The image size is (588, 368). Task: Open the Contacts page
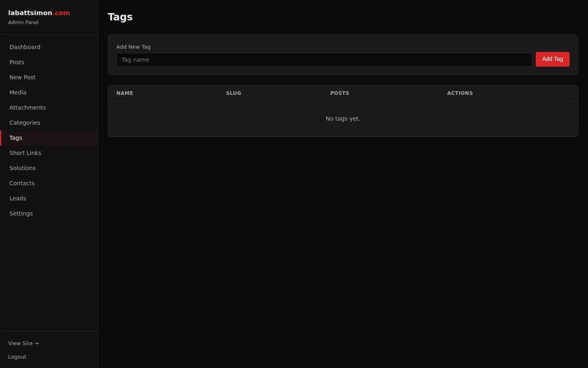point(22,183)
